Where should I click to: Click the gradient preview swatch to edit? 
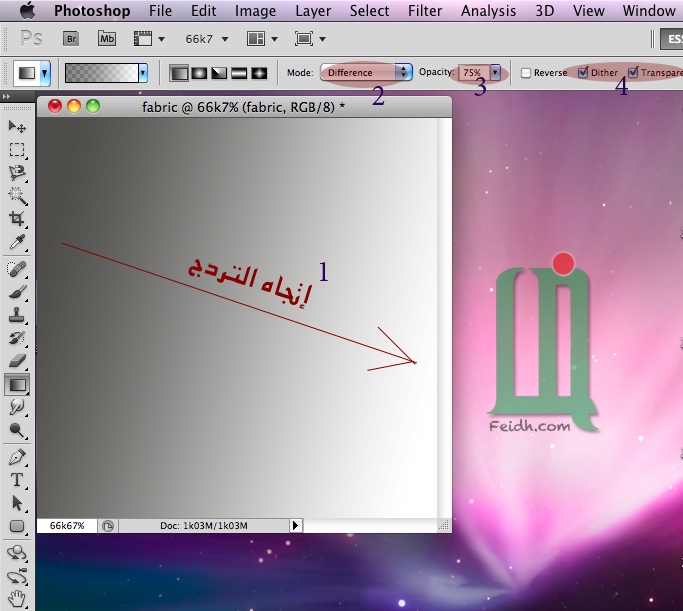pyautogui.click(x=101, y=73)
